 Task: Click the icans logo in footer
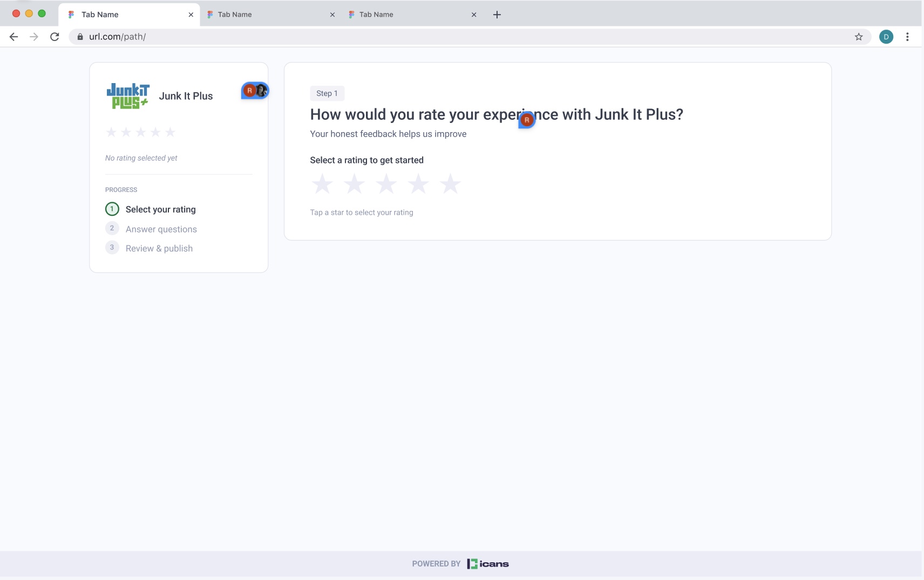(x=488, y=564)
